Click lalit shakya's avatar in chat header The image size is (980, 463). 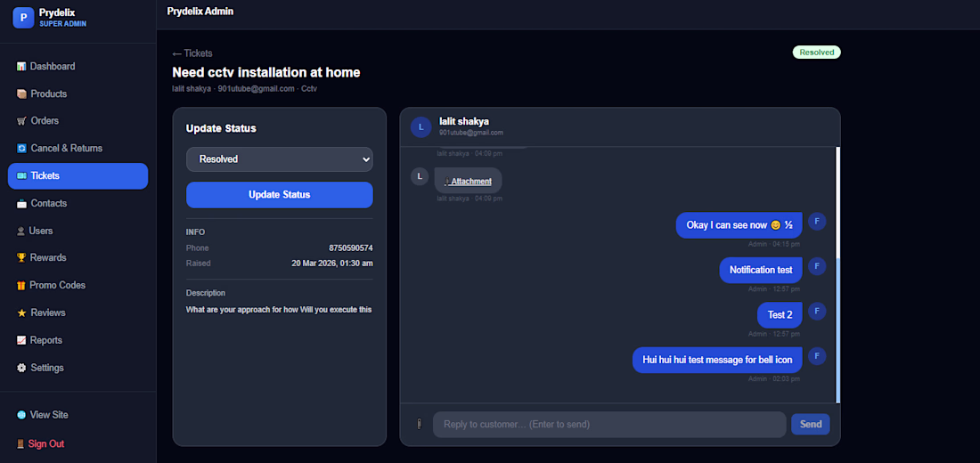coord(421,126)
